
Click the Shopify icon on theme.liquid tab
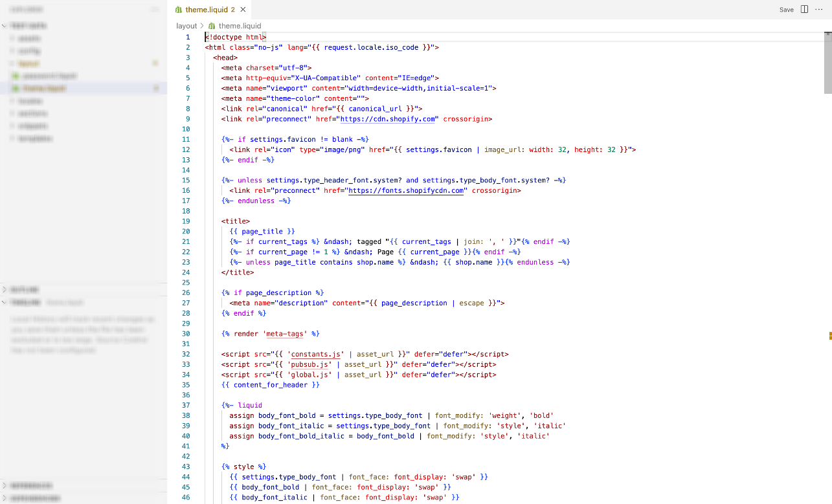click(x=179, y=10)
